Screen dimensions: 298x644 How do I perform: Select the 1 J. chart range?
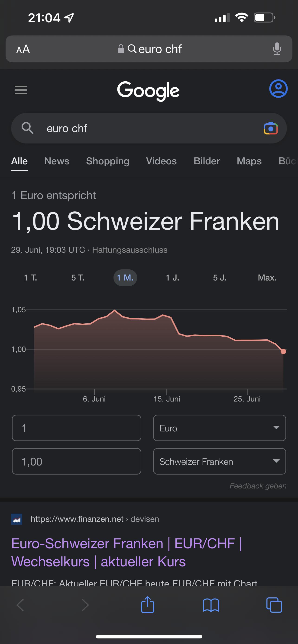(x=172, y=278)
